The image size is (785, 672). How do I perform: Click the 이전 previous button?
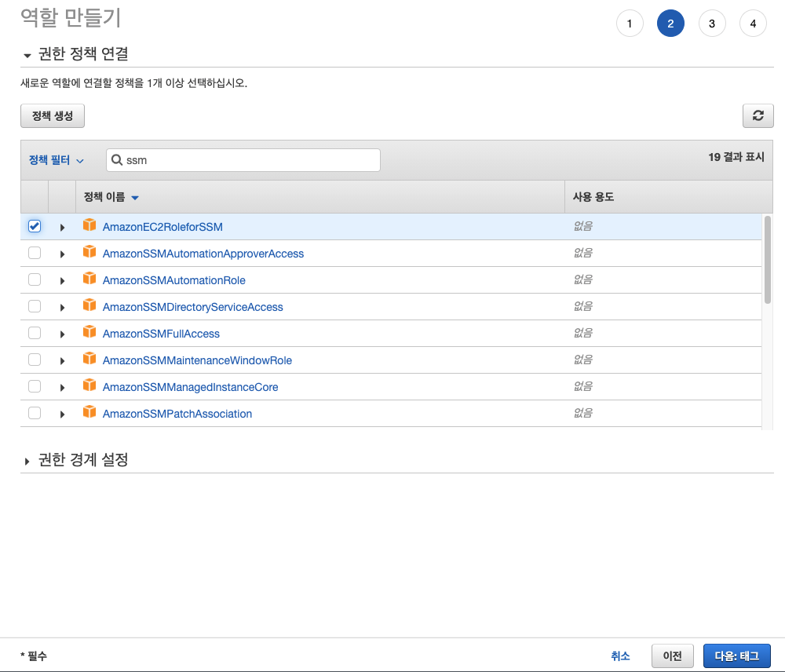tap(673, 656)
